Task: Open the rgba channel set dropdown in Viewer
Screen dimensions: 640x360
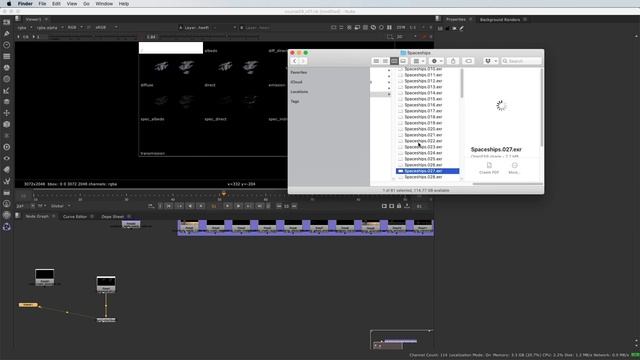Action: [24, 27]
